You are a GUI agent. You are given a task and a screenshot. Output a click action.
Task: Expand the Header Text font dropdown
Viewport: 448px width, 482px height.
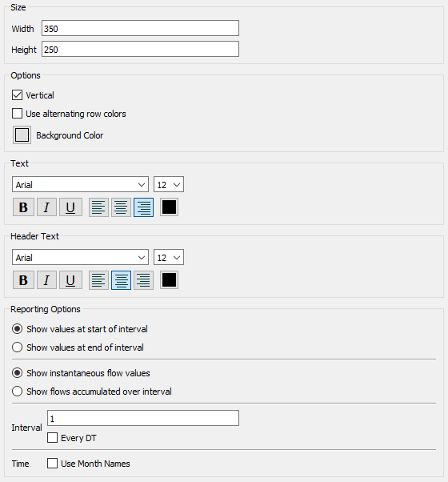(81, 257)
